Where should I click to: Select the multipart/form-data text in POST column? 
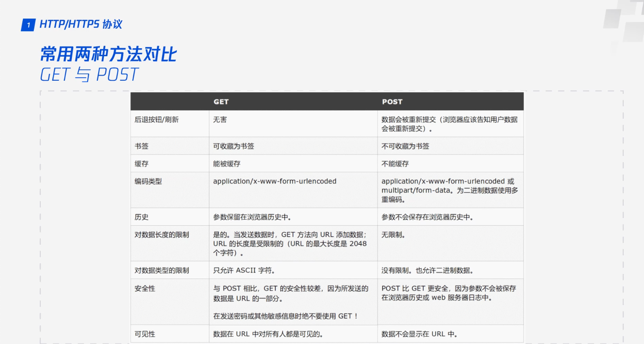click(416, 191)
